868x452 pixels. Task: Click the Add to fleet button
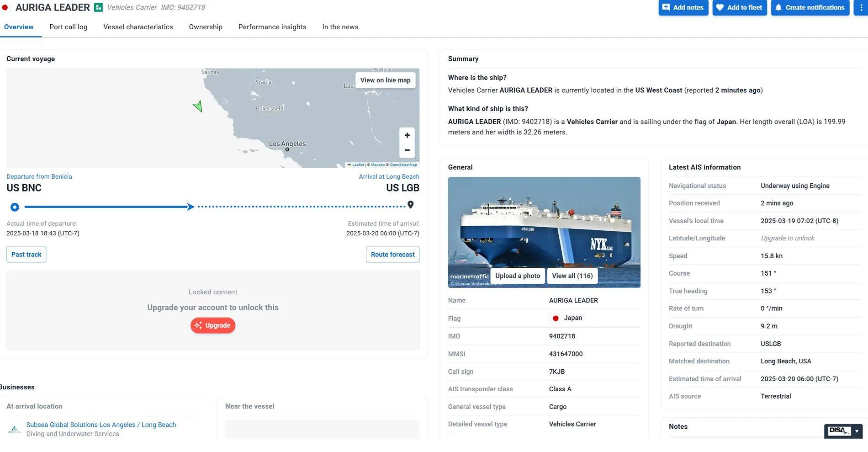(x=739, y=7)
